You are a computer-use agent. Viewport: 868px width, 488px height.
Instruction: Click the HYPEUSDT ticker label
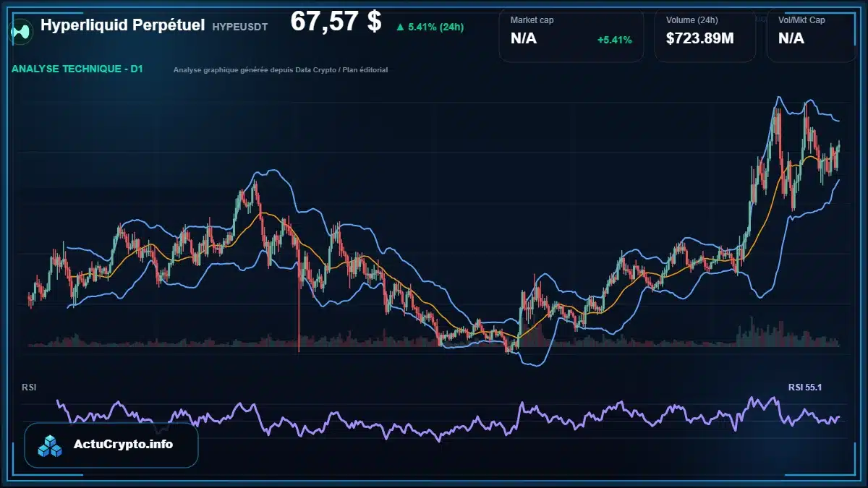point(240,27)
